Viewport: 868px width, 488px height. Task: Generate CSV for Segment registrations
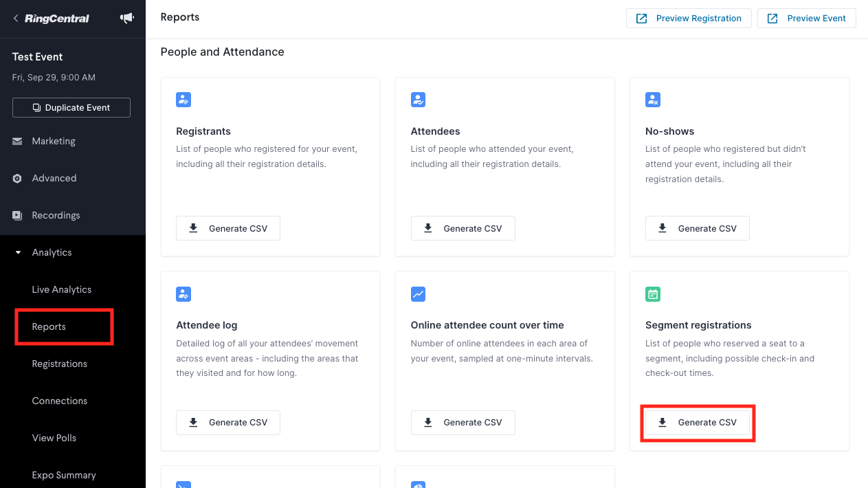697,423
